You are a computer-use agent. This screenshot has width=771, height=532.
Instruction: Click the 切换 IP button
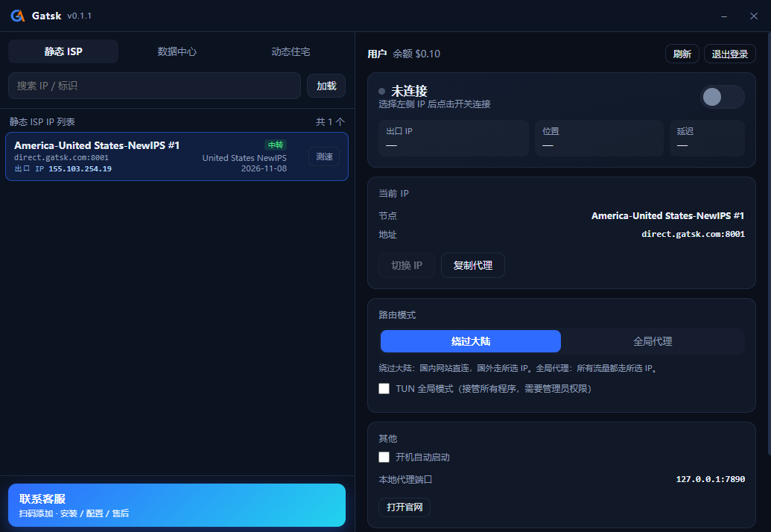407,265
